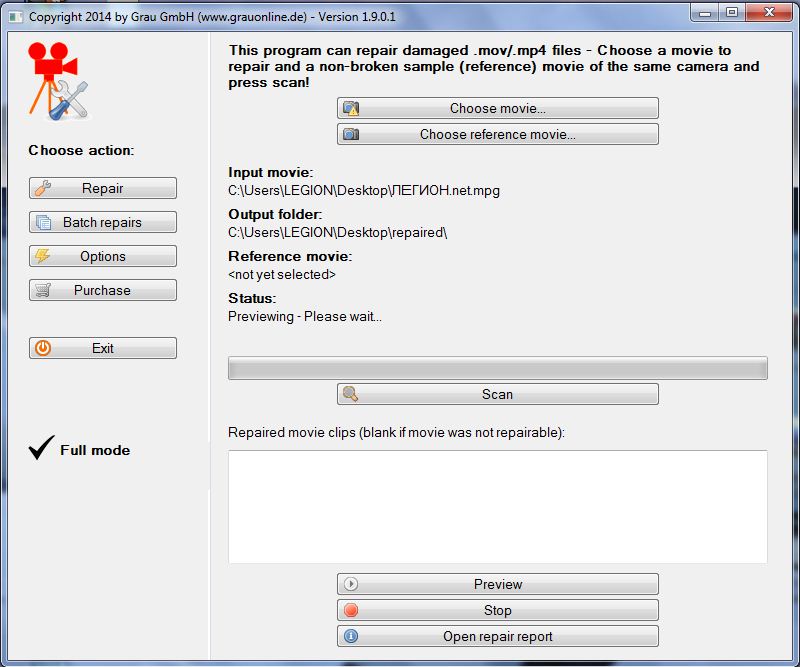Viewport: 800px width, 667px height.
Task: Click the documents icon on Batch repairs
Action: click(42, 222)
